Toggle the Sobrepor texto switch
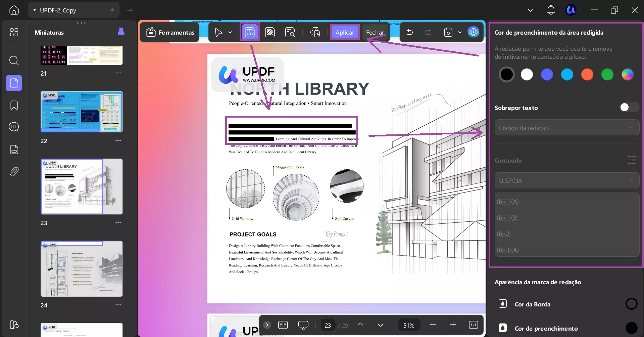The width and height of the screenshot is (644, 337). [629, 108]
